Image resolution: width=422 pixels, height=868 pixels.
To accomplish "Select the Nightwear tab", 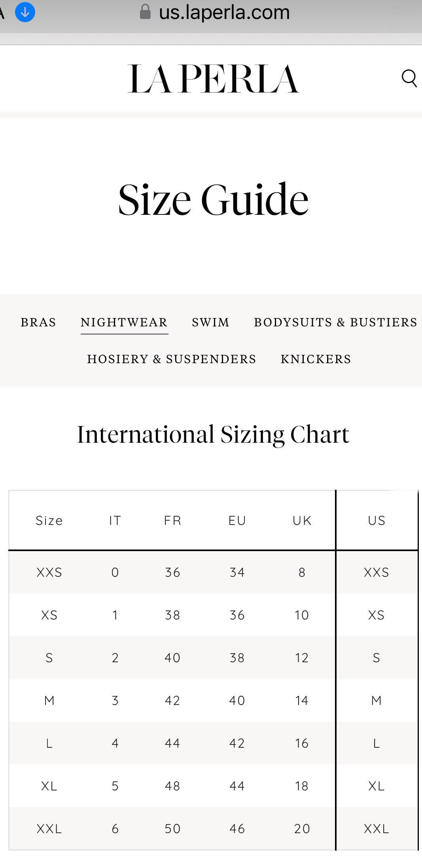I will [124, 322].
